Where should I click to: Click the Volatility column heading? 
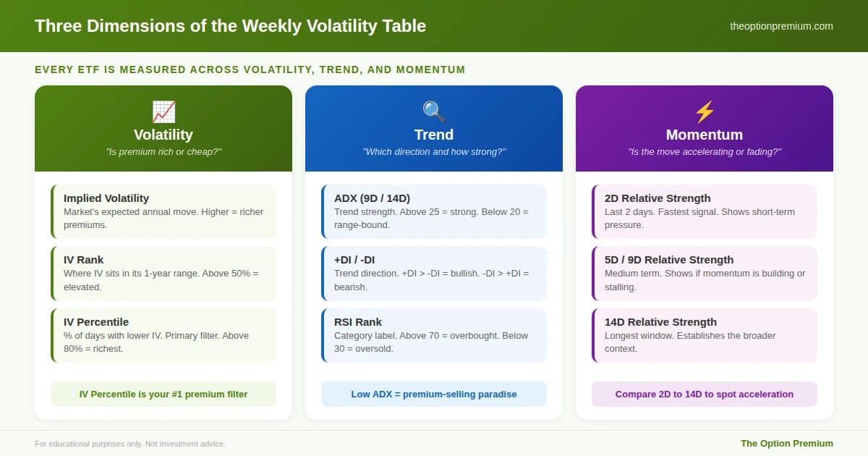(163, 135)
